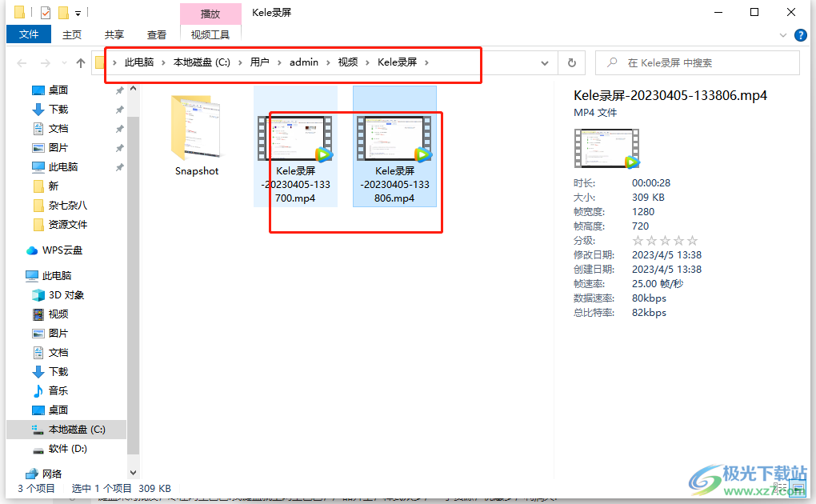This screenshot has width=816, height=504.
Task: Click the properties quick access icon
Action: (x=46, y=12)
